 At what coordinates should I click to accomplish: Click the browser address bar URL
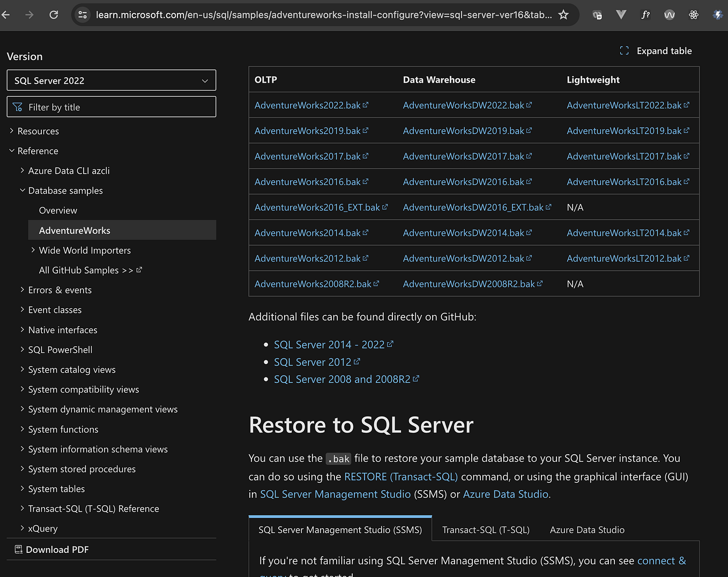(324, 15)
